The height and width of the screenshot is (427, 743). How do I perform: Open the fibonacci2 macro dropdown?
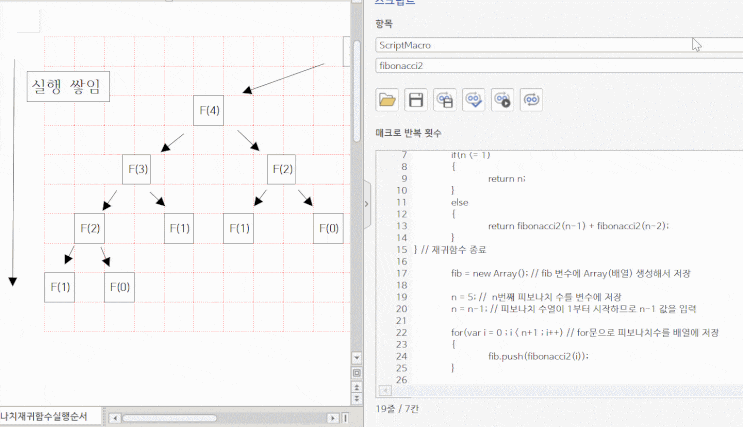point(559,65)
